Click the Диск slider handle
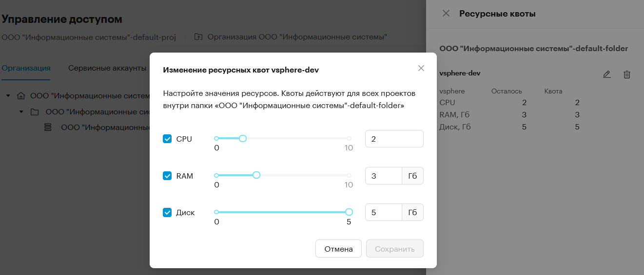The image size is (644, 275). click(349, 212)
